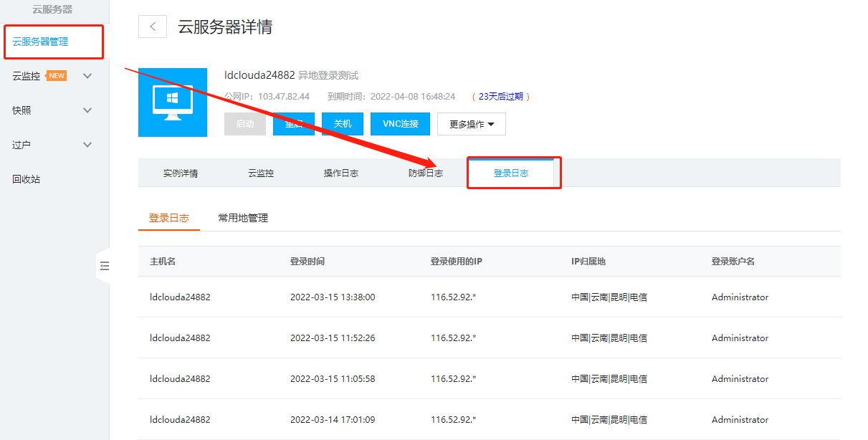Click the 云服务器 header icon area

coord(52,9)
